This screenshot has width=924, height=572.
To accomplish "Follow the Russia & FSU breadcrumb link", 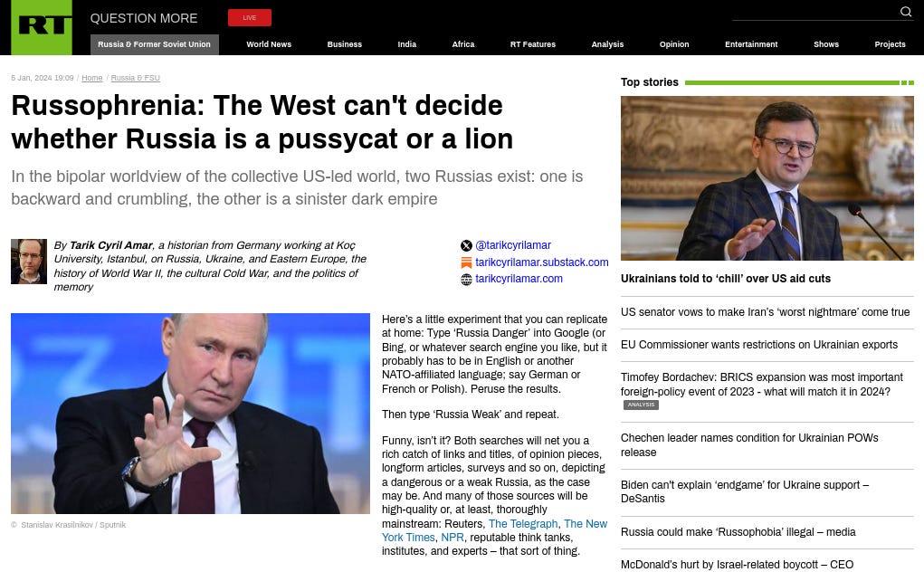I will pyautogui.click(x=136, y=78).
